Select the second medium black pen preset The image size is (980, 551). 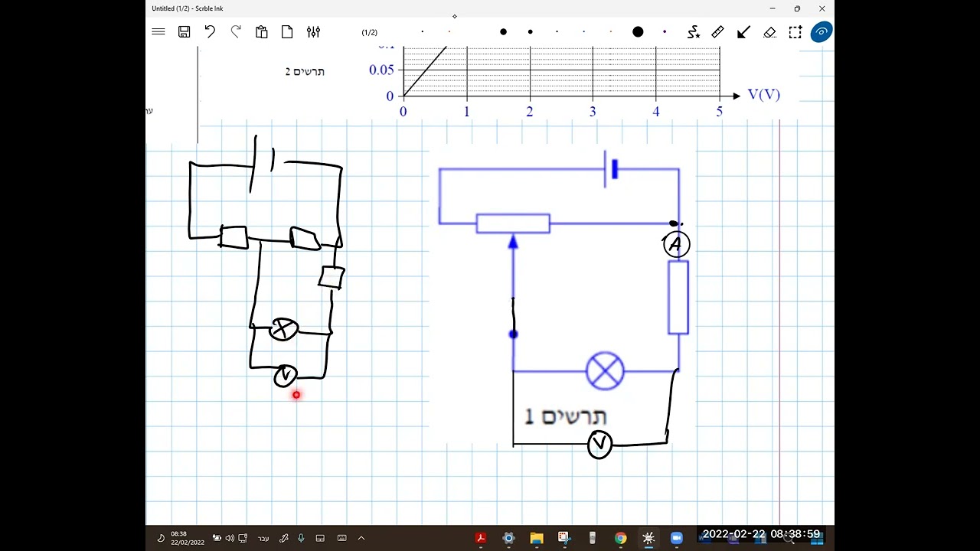[530, 32]
